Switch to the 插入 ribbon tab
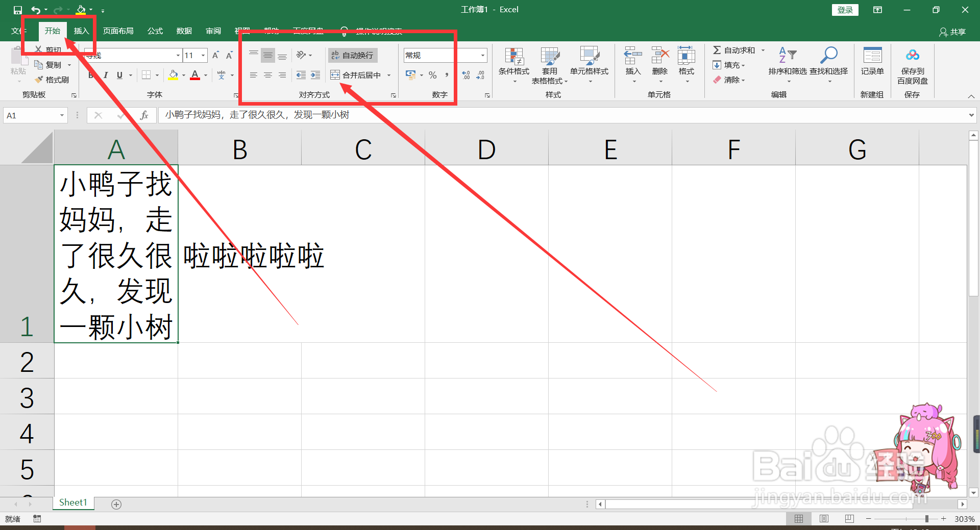 [81, 31]
